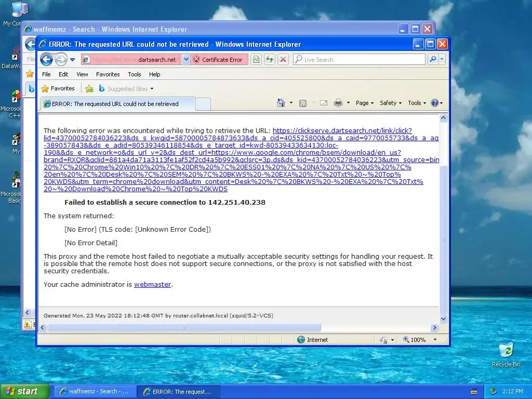Image resolution: width=532 pixels, height=399 pixels.
Task: Open the Suggested Sites dropdown
Action: click(x=126, y=89)
